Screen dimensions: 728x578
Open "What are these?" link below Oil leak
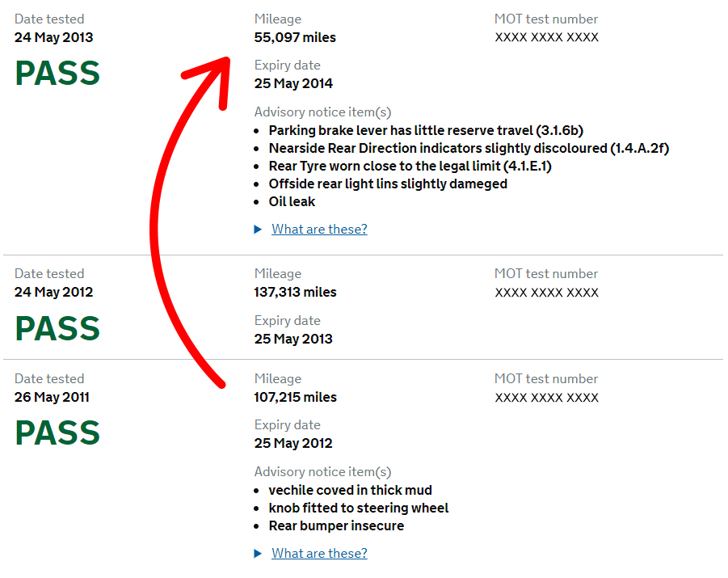319,230
